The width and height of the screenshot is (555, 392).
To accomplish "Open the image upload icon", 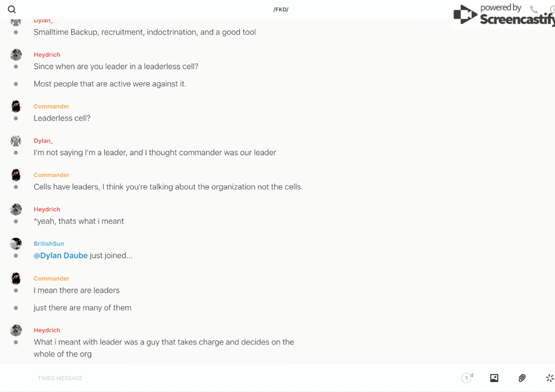I will 494,378.
